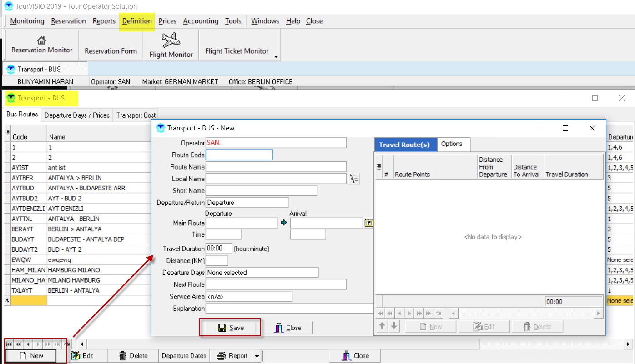Expand the Service Area dropdown field

[248, 297]
